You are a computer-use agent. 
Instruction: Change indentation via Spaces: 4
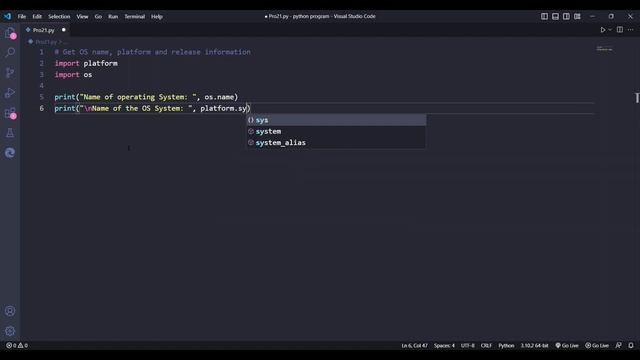(444, 346)
